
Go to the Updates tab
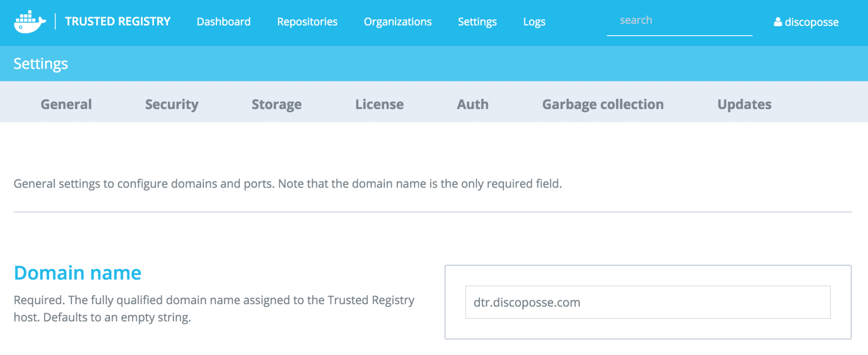pyautogui.click(x=744, y=104)
